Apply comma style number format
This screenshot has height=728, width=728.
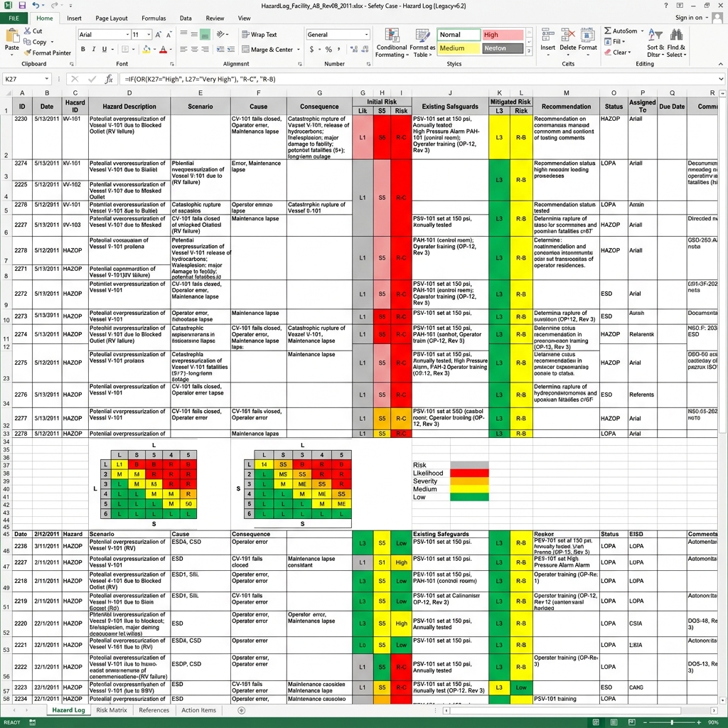click(x=339, y=49)
